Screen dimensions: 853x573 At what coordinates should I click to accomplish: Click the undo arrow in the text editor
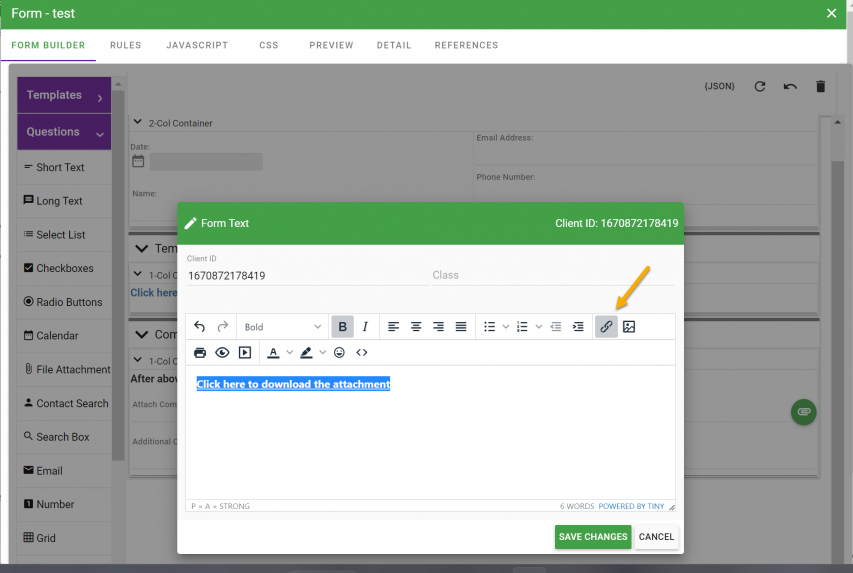tap(199, 327)
